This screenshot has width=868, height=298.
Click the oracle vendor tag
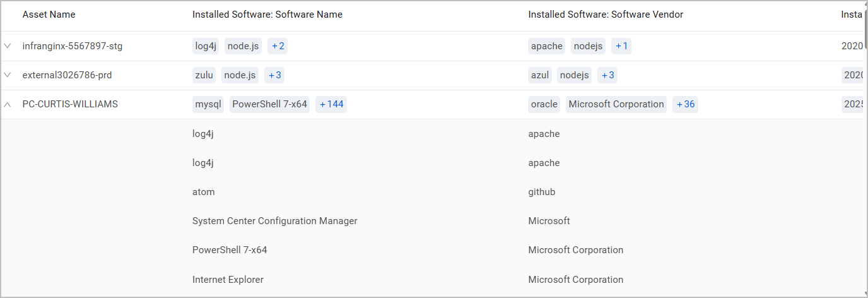tap(544, 104)
